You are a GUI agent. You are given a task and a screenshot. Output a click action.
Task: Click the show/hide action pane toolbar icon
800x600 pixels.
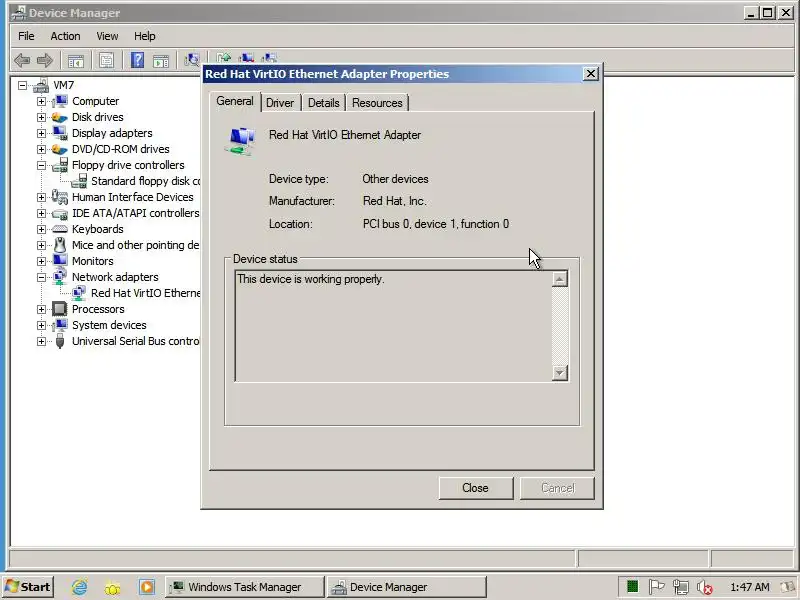(161, 61)
